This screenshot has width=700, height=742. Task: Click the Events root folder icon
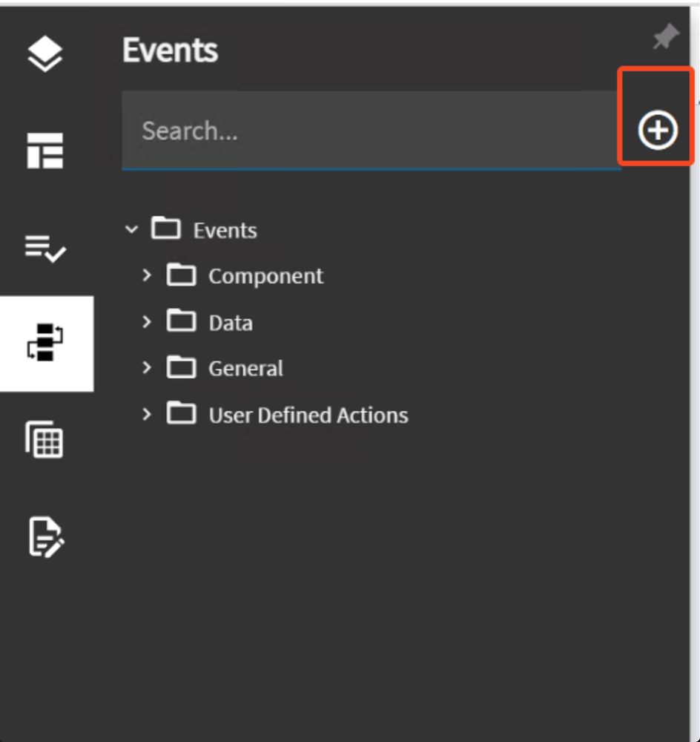pos(166,229)
